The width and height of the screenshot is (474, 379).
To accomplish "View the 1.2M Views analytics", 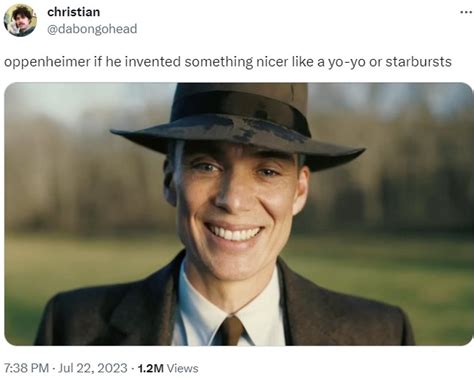I will tap(168, 368).
